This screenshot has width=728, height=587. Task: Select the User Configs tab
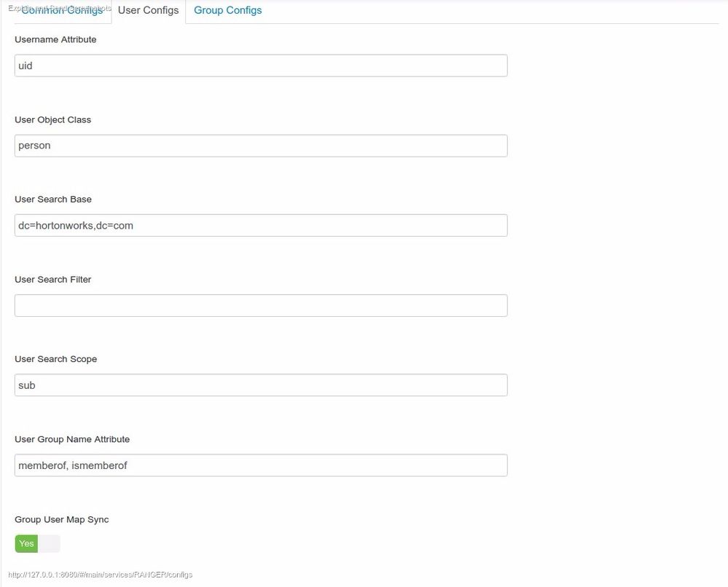click(x=148, y=11)
